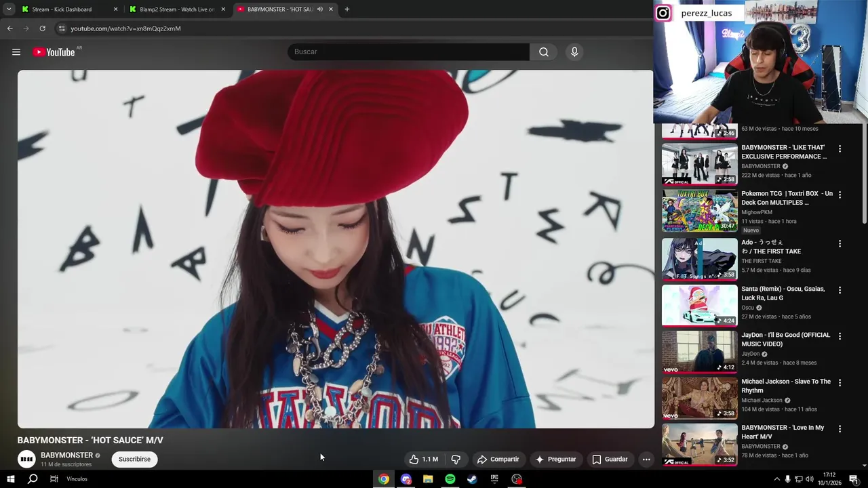868x488 pixels.
Task: Dislike the video with thumbs down
Action: click(456, 459)
